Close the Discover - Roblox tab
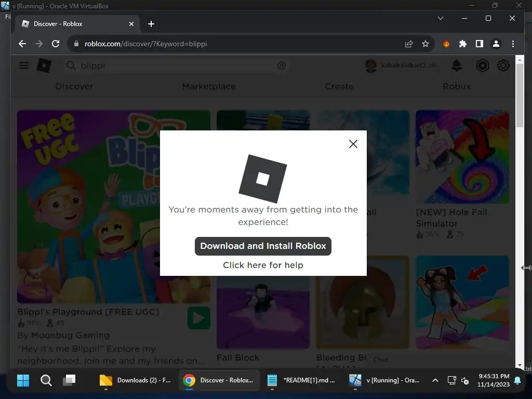 131,24
